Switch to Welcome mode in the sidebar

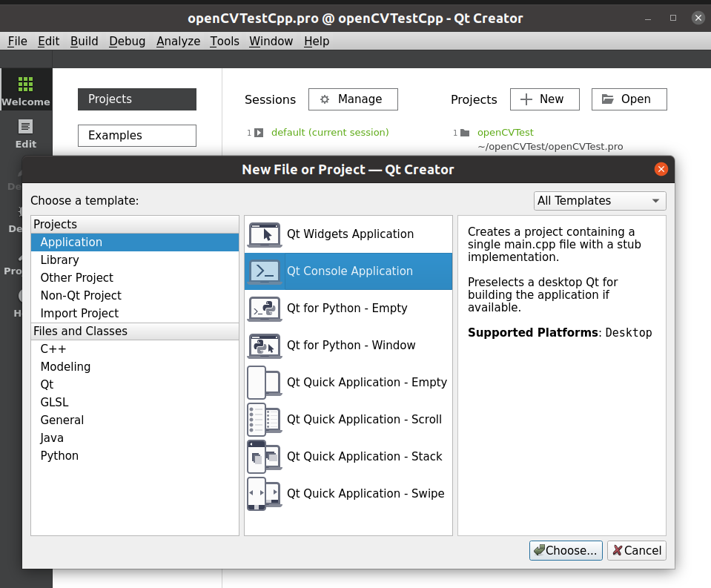tap(26, 90)
